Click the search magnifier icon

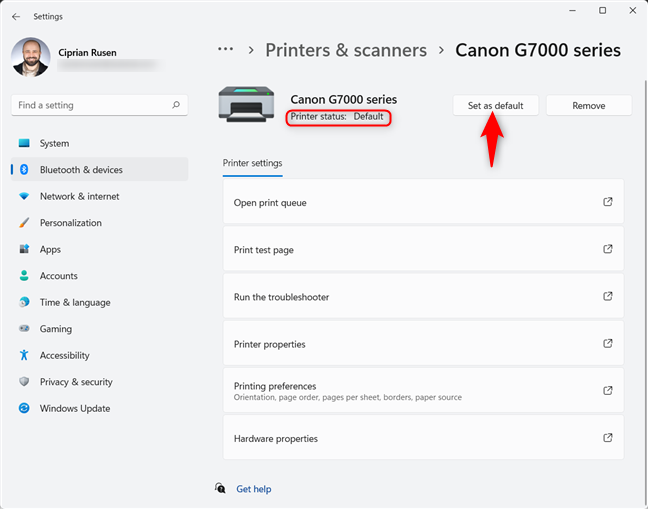point(176,105)
